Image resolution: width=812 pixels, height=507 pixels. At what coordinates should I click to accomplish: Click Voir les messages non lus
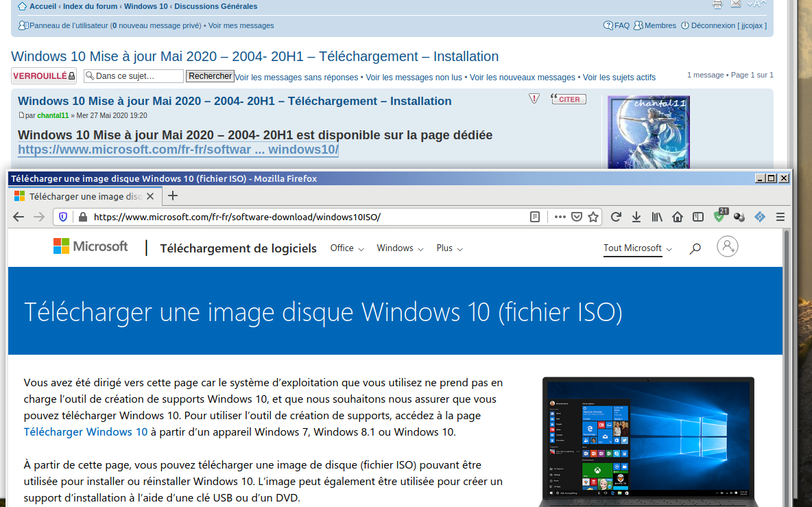point(414,77)
